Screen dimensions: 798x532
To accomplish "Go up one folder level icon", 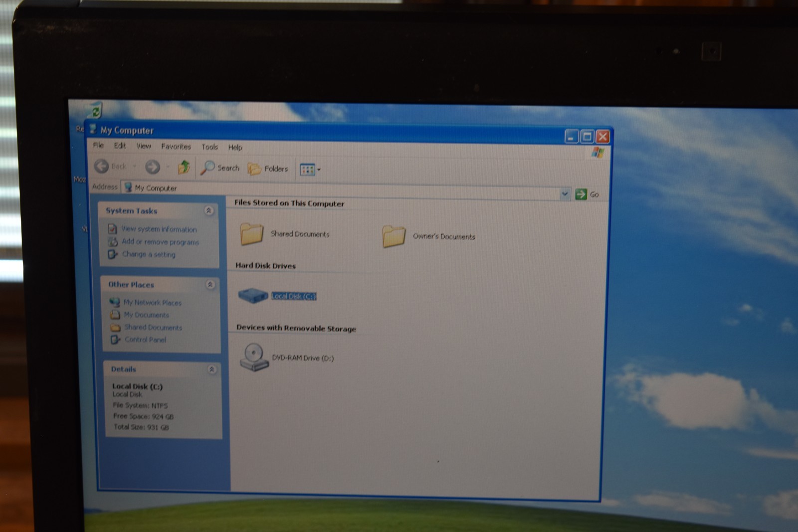I will (184, 167).
